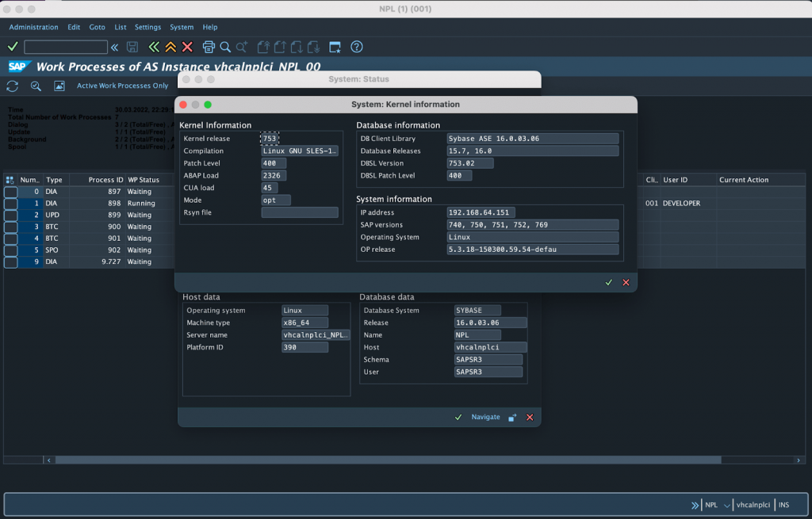Select row checkbox for SPO process 902

11,250
